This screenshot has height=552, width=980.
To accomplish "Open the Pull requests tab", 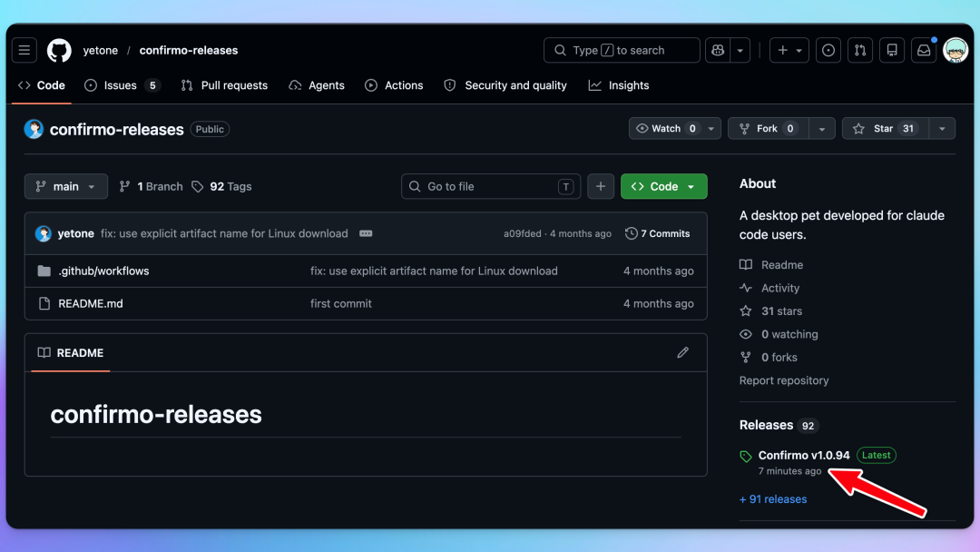I will click(x=224, y=85).
